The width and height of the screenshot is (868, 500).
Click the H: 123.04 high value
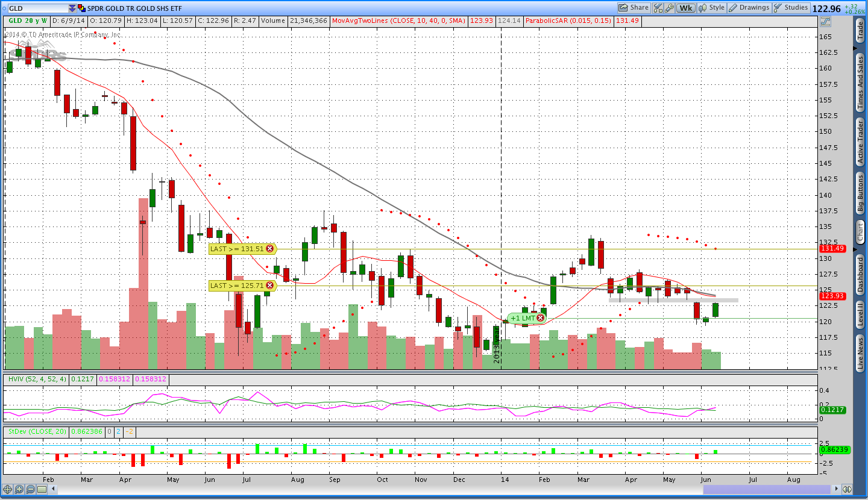point(143,21)
